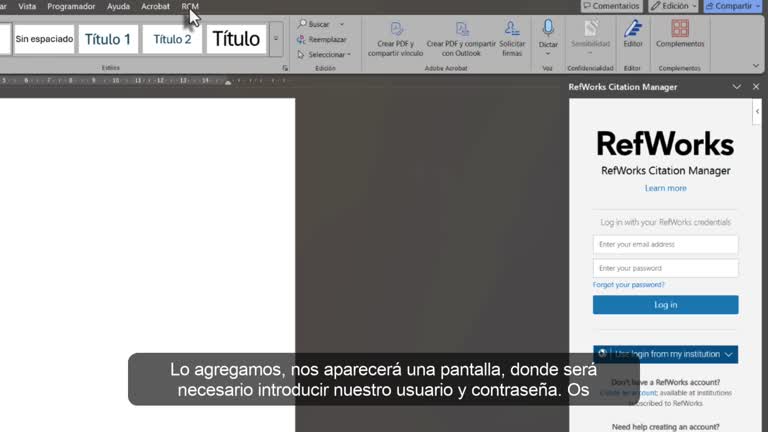Open the Buscar dropdown arrow

pos(342,24)
